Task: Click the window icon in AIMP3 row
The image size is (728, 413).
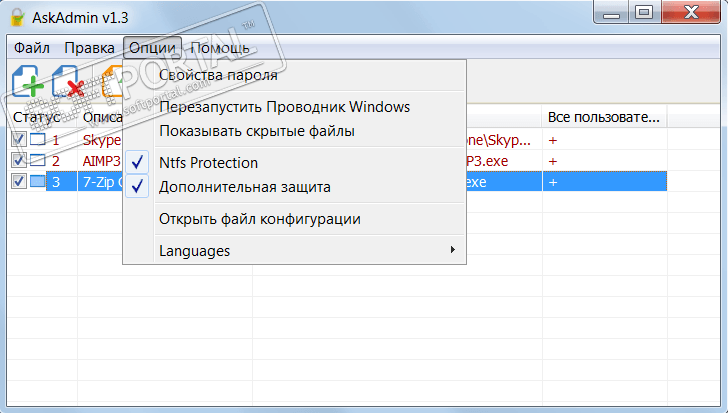Action: coord(38,161)
